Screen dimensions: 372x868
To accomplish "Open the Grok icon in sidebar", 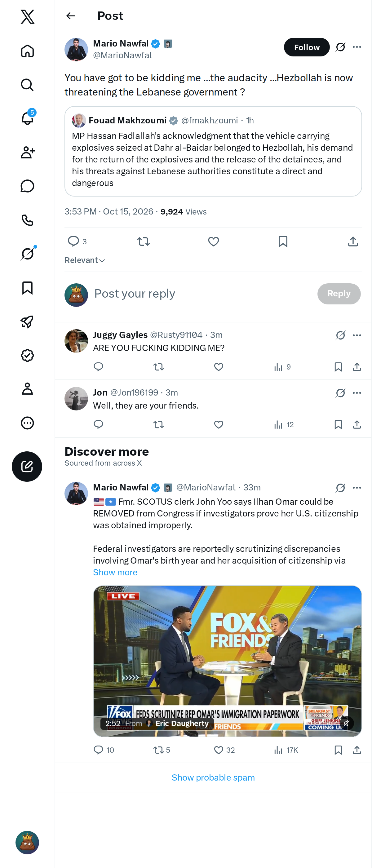I will coord(27,254).
